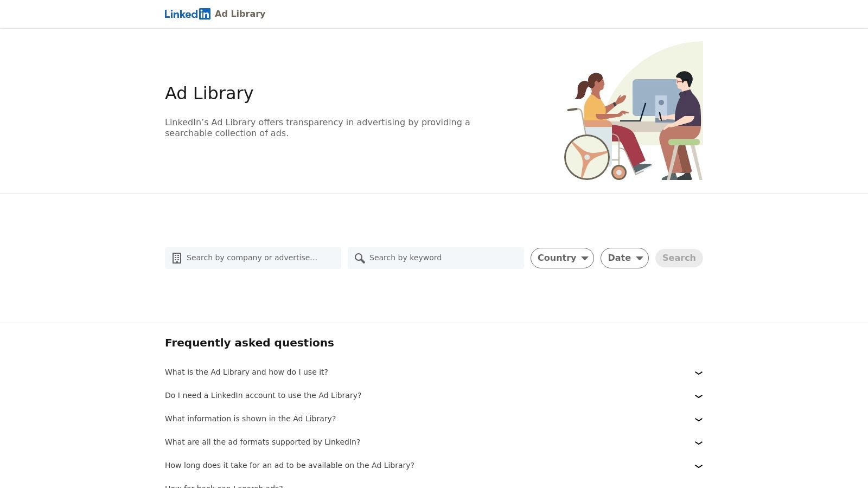Click the LinkedIn logo

tap(188, 14)
